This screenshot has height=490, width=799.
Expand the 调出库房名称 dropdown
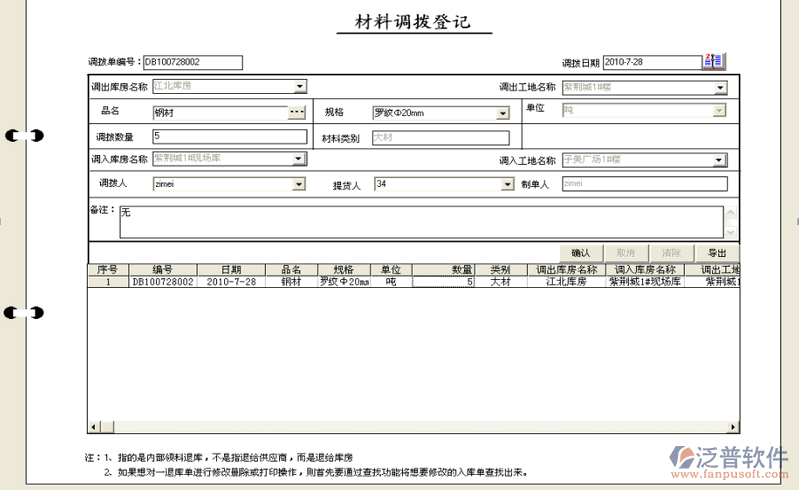300,87
